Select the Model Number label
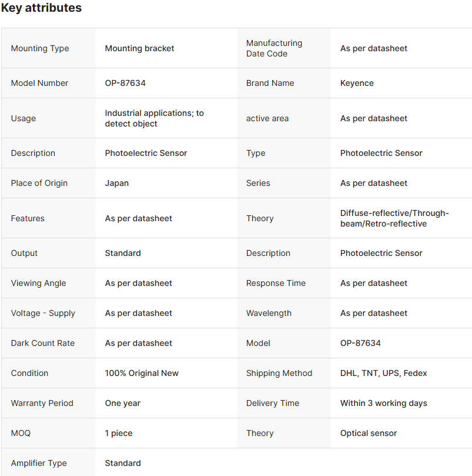Image resolution: width=472 pixels, height=476 pixels. coord(39,83)
